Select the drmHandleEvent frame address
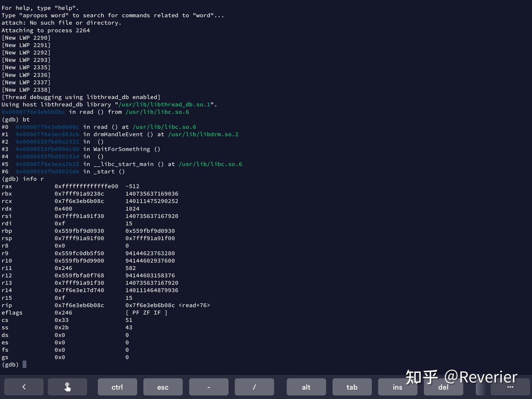This screenshot has height=399, width=532. [x=47, y=134]
